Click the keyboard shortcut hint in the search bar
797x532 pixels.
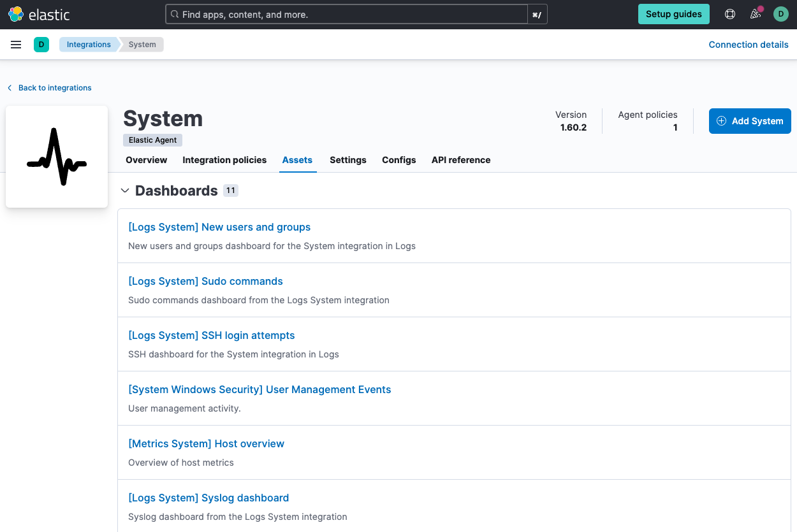[x=537, y=13]
